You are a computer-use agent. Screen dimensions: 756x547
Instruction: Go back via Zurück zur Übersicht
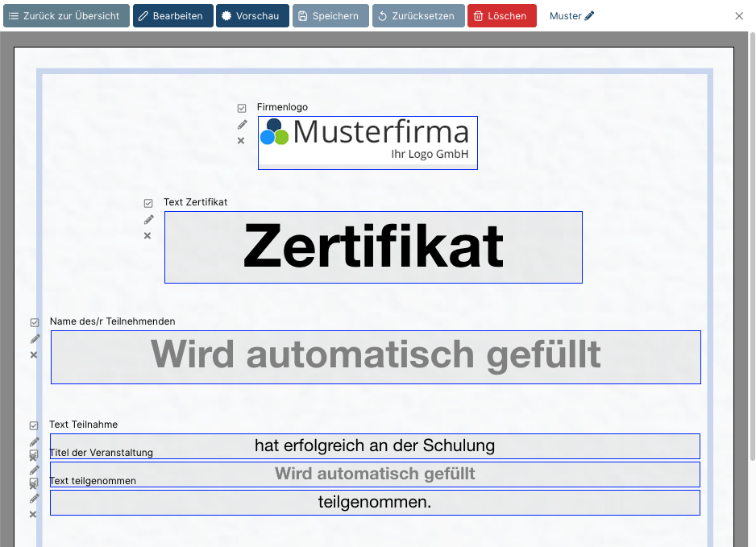click(66, 15)
